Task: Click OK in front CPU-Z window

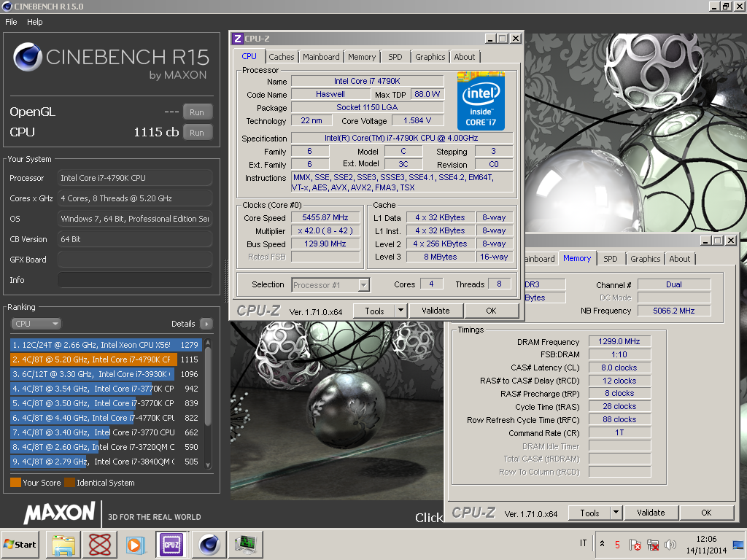Action: (491, 311)
